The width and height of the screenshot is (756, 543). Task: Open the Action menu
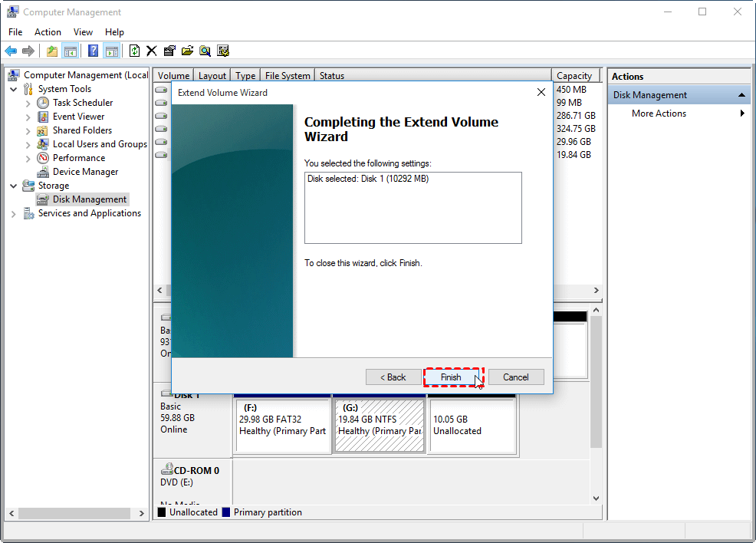pyautogui.click(x=48, y=31)
